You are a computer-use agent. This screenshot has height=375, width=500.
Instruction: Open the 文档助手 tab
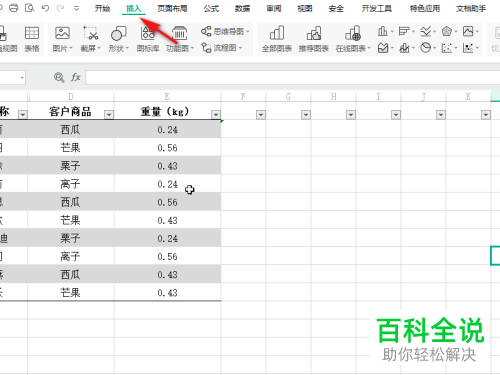(x=471, y=8)
